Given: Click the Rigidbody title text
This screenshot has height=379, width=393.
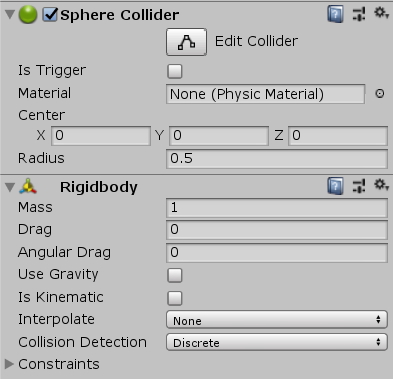Looking at the screenshot, I should pos(99,187).
